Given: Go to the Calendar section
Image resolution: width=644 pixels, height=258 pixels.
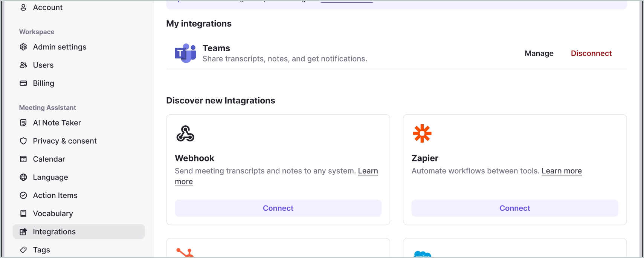Looking at the screenshot, I should pos(49,159).
